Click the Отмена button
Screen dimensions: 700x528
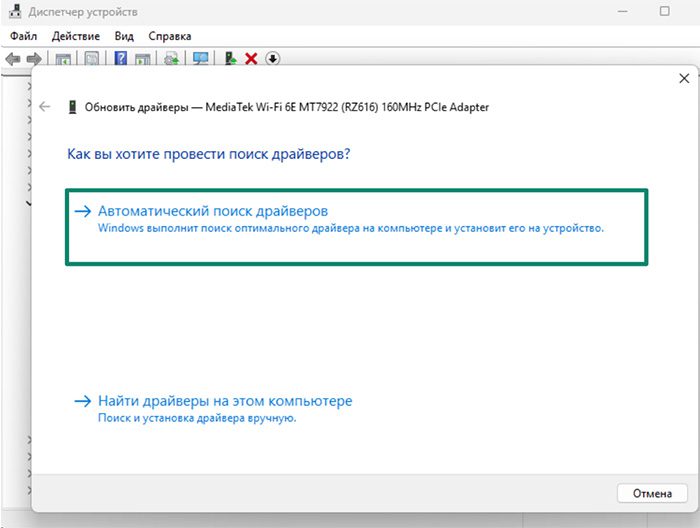tap(652, 493)
